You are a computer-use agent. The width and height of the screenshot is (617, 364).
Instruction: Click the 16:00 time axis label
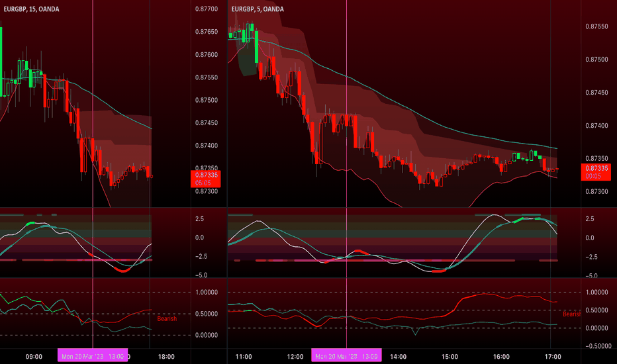501,357
